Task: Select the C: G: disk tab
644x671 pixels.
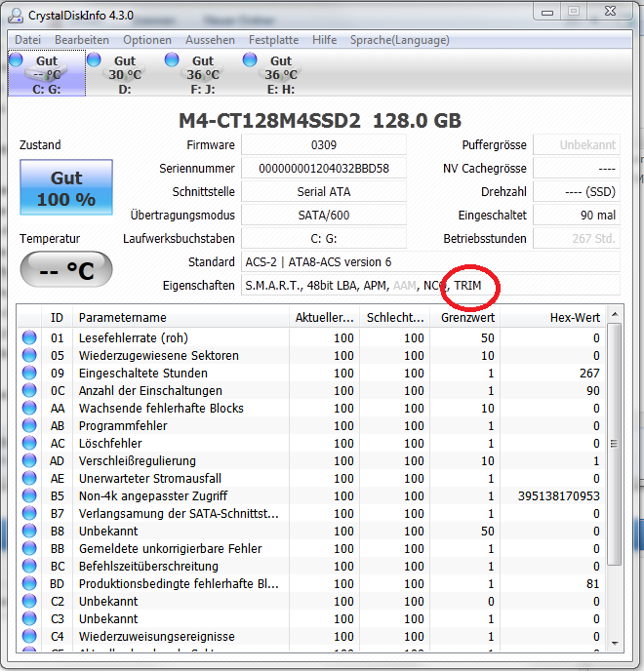Action: [x=47, y=73]
